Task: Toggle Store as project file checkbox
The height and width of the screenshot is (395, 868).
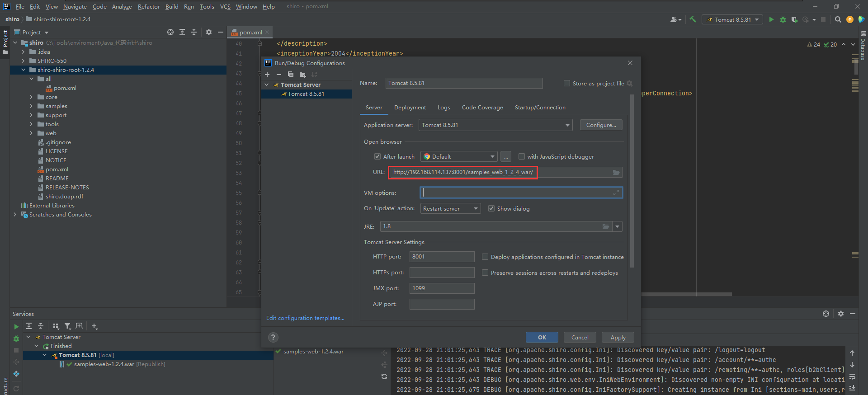Action: pos(567,83)
